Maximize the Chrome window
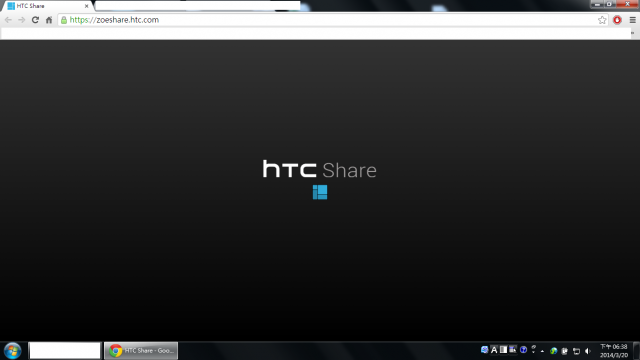The width and height of the screenshot is (640, 360). click(609, 4)
